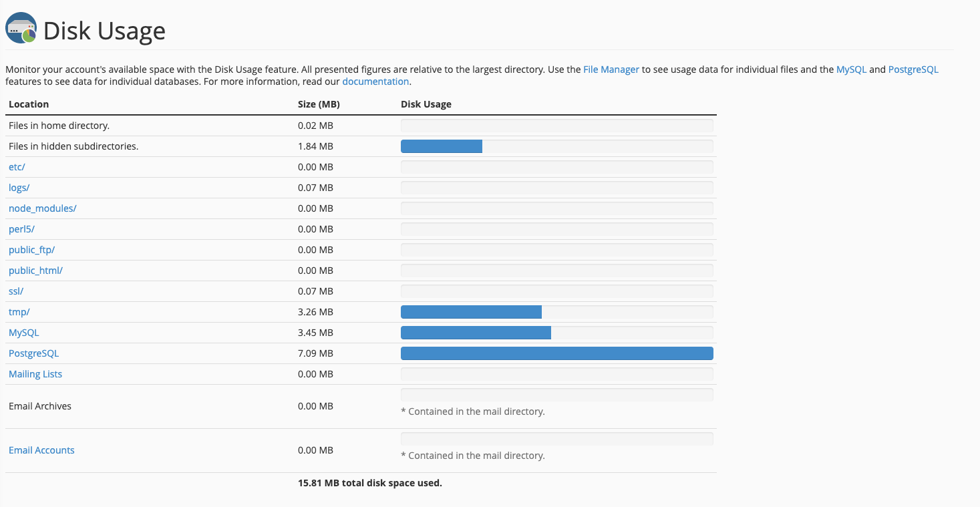Click the Disk Usage header icon

point(21,27)
